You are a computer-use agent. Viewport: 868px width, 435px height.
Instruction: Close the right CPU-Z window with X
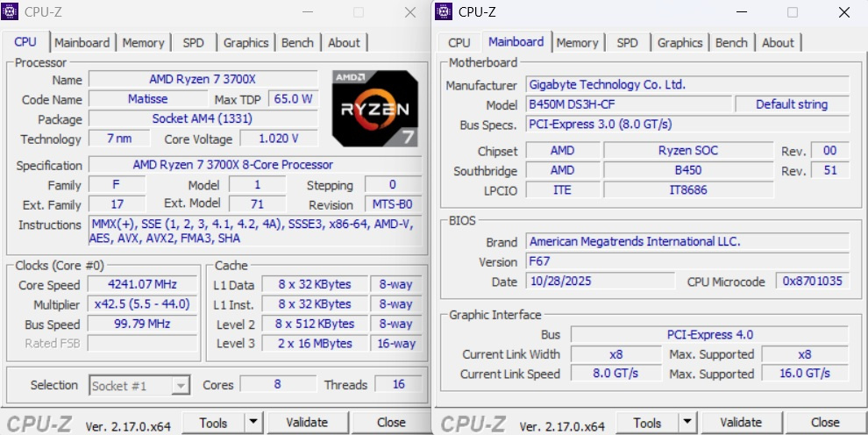(x=844, y=11)
